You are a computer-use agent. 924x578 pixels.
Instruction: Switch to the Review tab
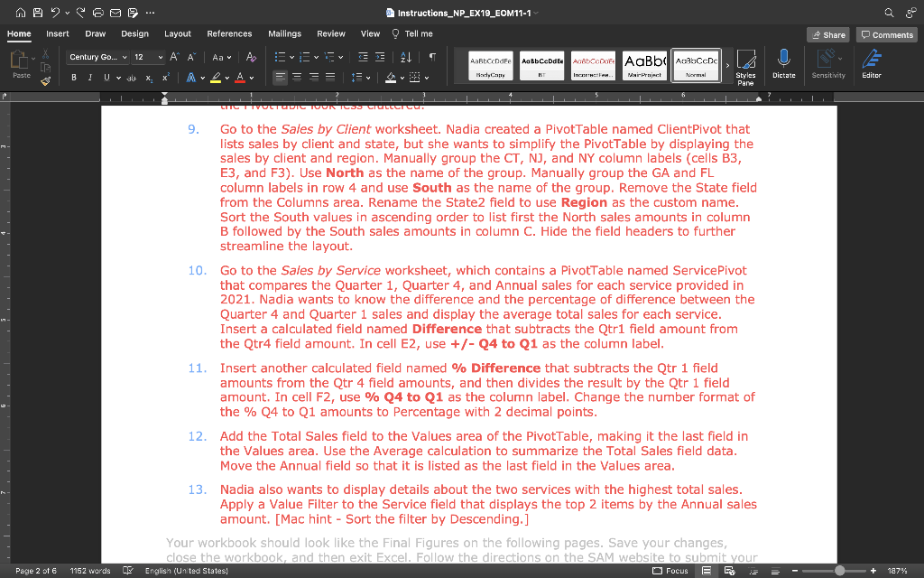coord(331,33)
